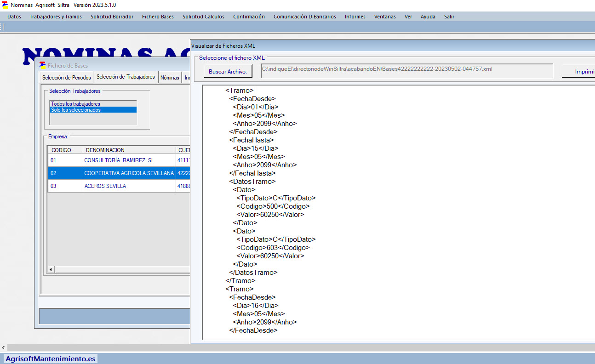This screenshot has height=364, width=595.
Task: Click code cell 03 in Empresa table
Action: point(66,186)
